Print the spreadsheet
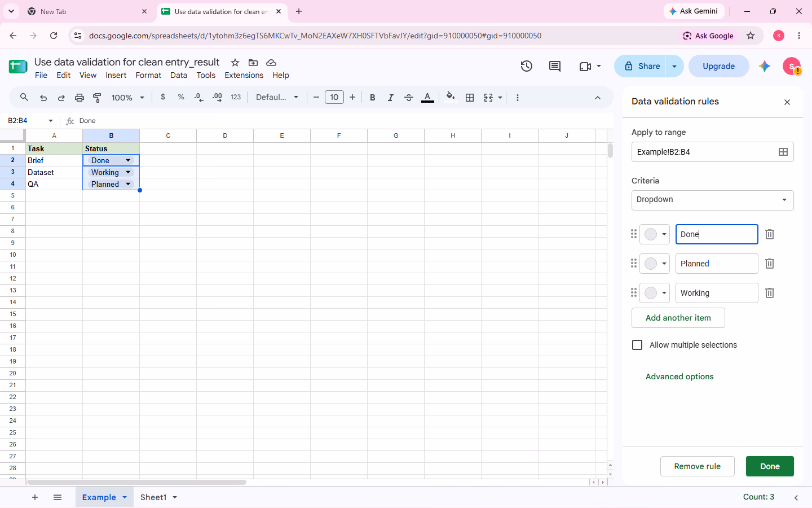The height and width of the screenshot is (508, 812). 80,98
